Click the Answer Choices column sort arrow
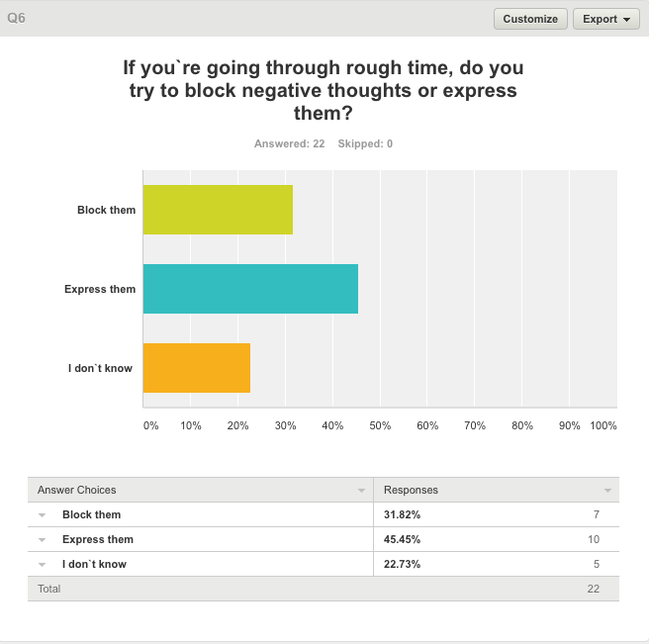This screenshot has height=644, width=649. click(x=361, y=491)
